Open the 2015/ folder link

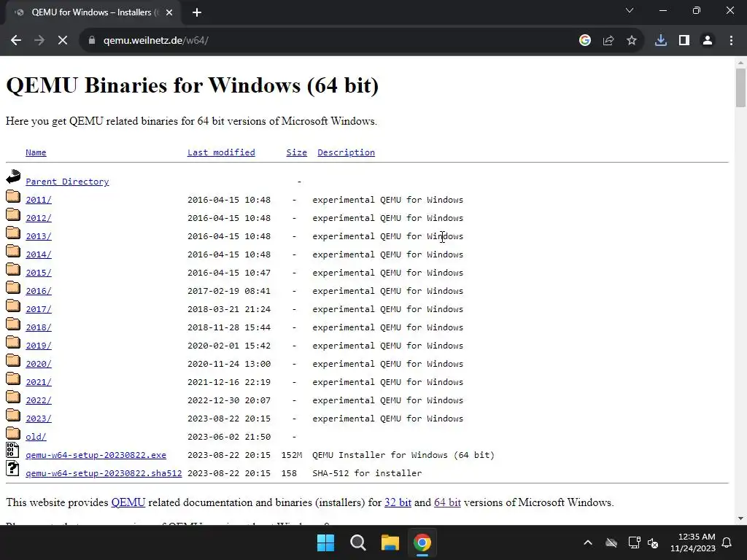point(39,273)
